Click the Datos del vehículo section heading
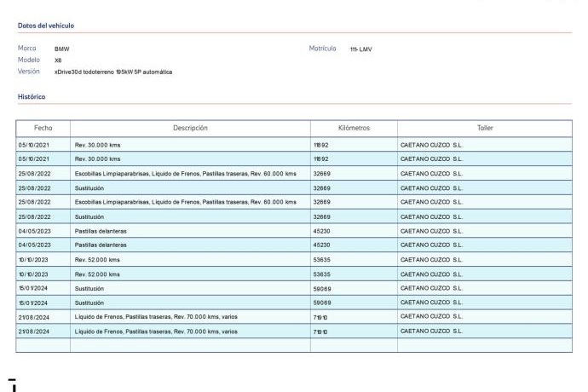This screenshot has width=588, height=392. [x=46, y=26]
